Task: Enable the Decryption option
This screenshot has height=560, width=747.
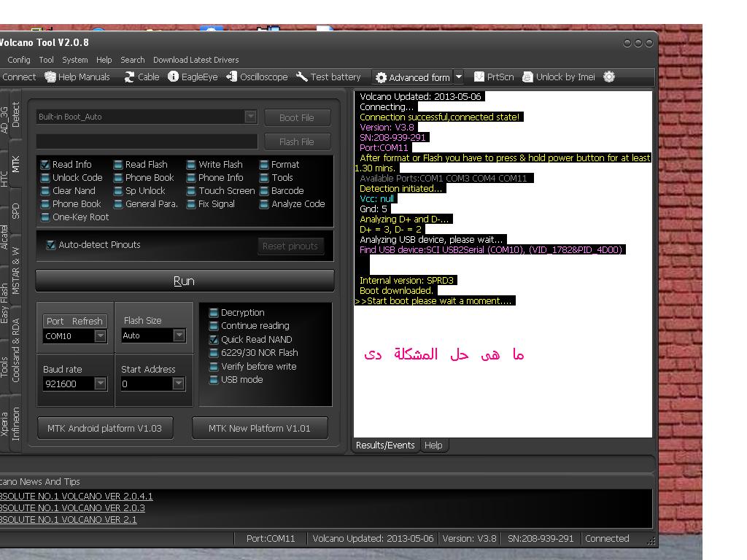Action: click(214, 312)
